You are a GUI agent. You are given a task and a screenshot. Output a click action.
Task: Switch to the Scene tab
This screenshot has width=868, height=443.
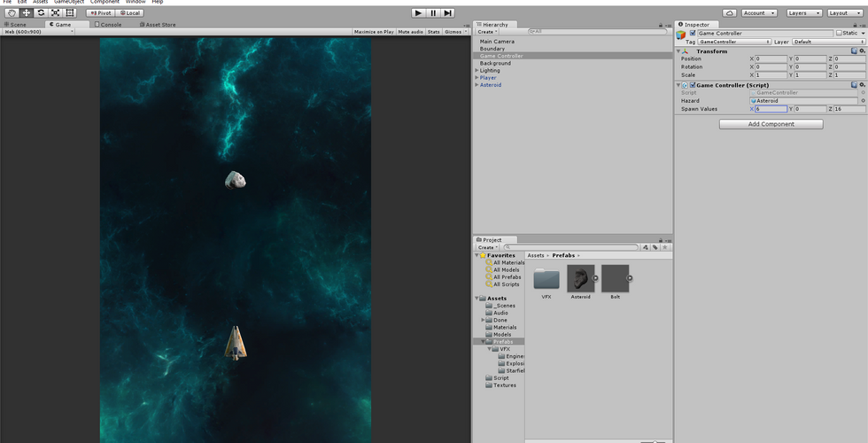(16, 25)
